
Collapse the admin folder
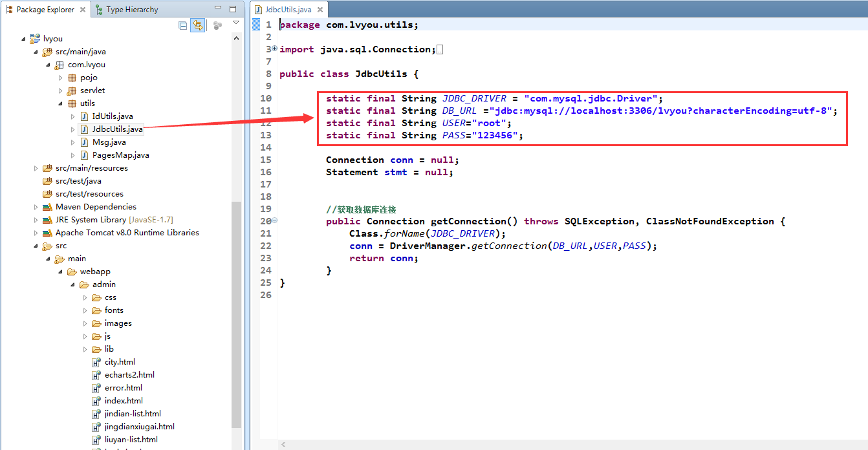tap(73, 285)
